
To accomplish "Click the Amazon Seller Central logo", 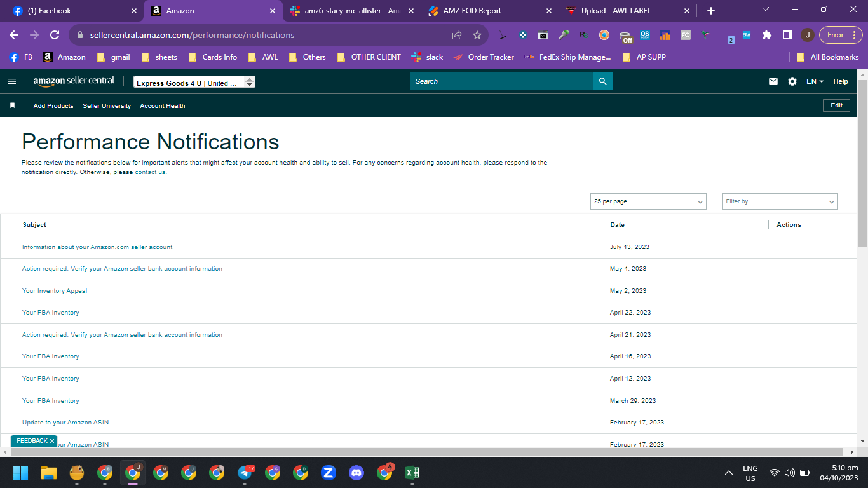I will pyautogui.click(x=74, y=81).
